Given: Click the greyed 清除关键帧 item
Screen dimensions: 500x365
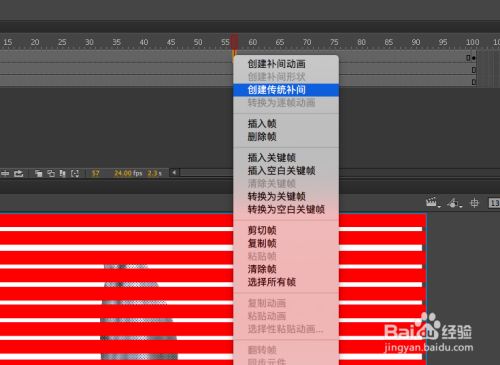Looking at the screenshot, I should (286, 183).
